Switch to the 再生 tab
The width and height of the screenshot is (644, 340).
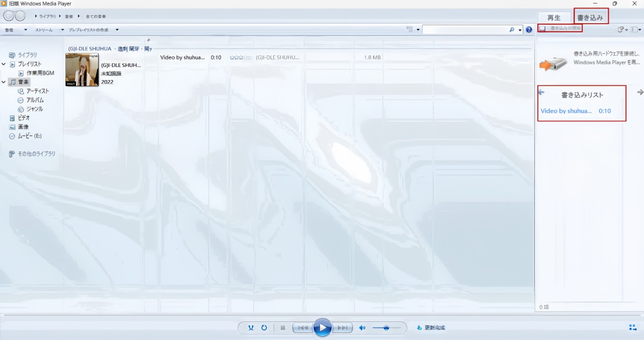pos(554,18)
